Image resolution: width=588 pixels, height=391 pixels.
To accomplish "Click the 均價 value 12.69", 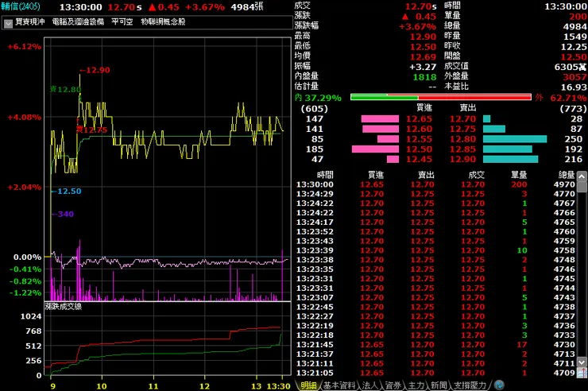I will [423, 57].
